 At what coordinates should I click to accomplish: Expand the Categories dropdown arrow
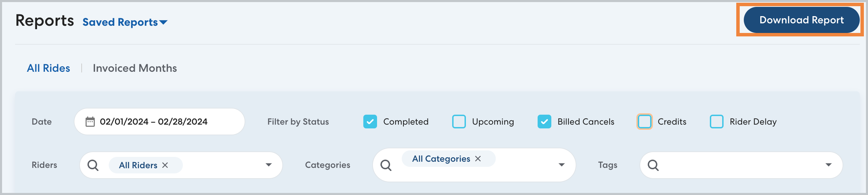[x=562, y=165]
